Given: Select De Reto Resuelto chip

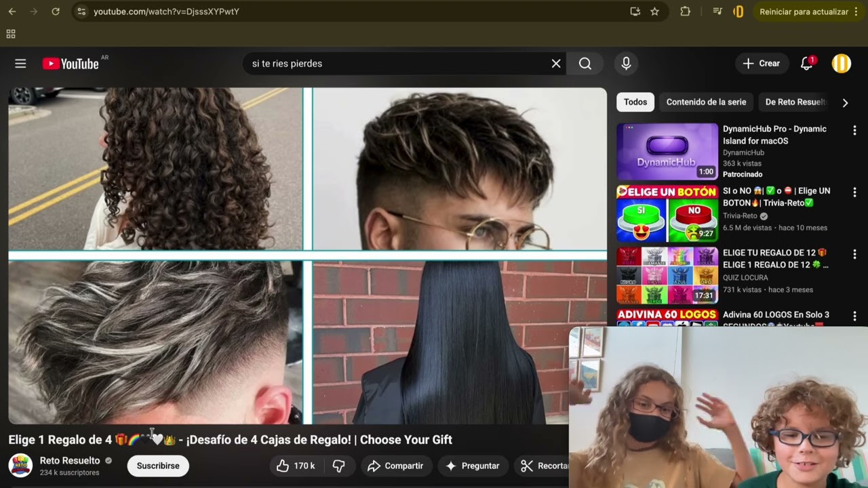Looking at the screenshot, I should tap(795, 102).
